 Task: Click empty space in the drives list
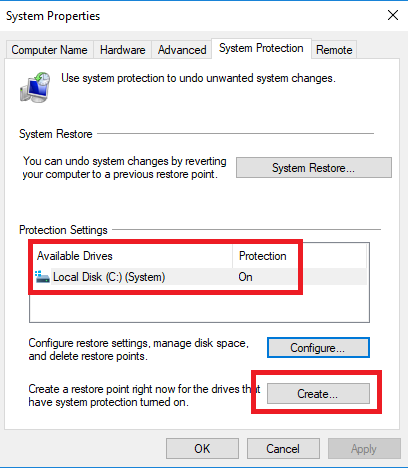coord(199,304)
